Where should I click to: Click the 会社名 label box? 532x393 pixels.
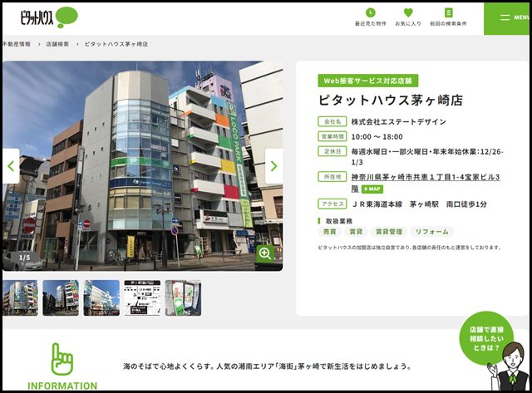332,121
